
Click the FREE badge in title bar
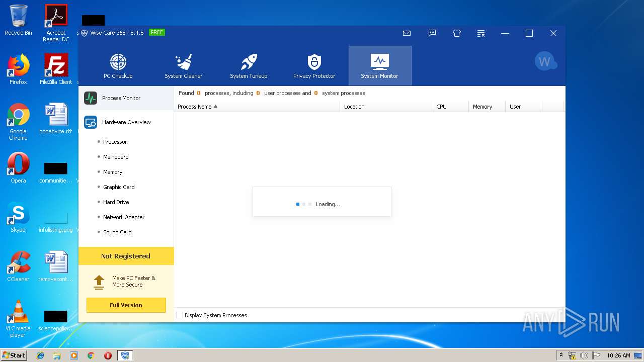(157, 32)
